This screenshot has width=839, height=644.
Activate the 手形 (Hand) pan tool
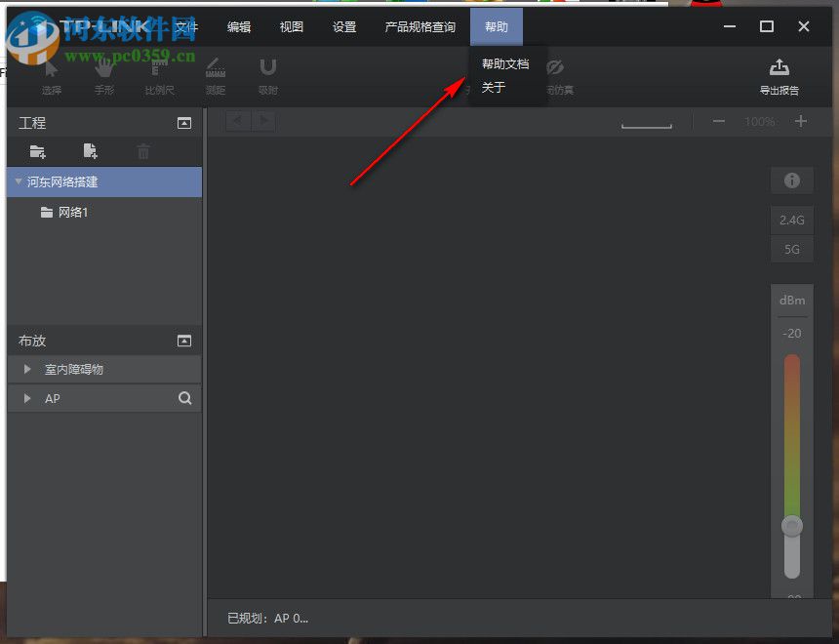click(x=103, y=68)
